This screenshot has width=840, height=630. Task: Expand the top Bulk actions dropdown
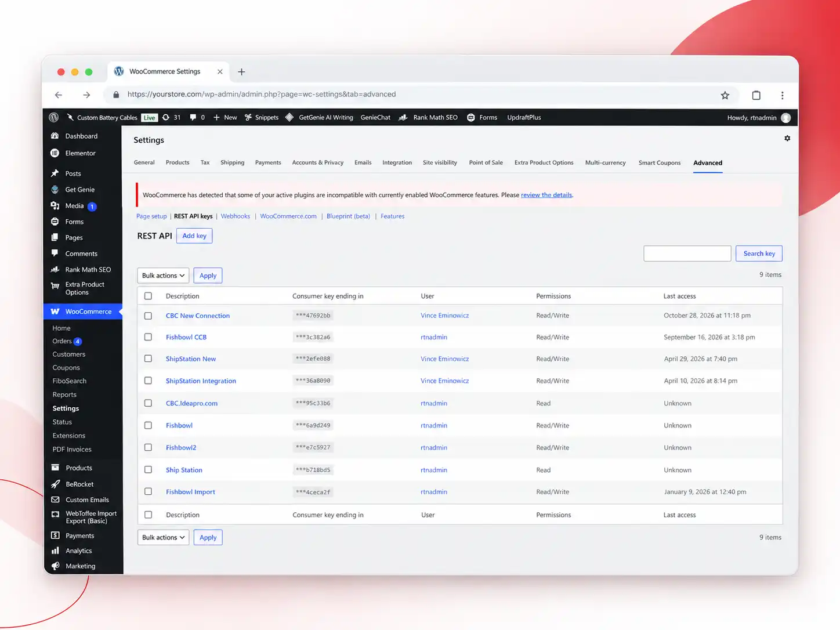pyautogui.click(x=163, y=276)
